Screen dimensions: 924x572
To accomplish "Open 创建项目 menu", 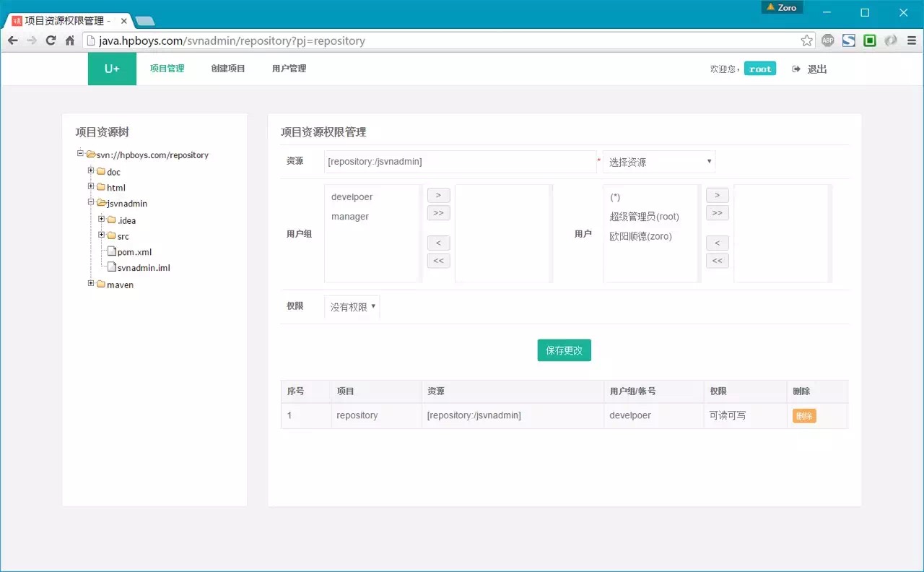I will [x=228, y=69].
